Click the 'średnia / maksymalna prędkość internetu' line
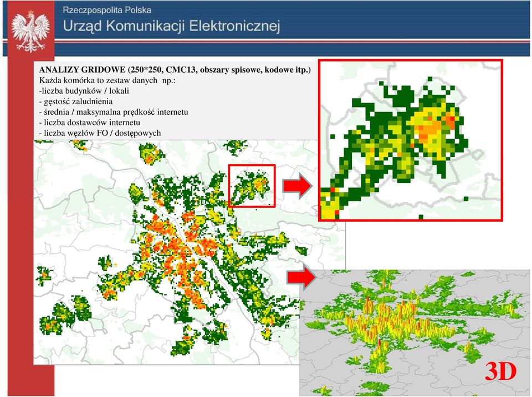The width and height of the screenshot is (532, 397). click(114, 112)
